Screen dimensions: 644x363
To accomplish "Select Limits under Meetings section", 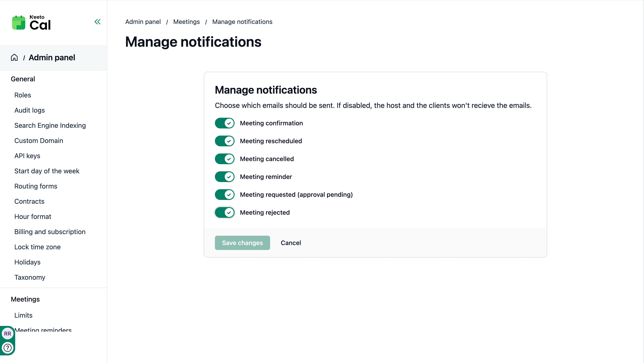I will pyautogui.click(x=23, y=315).
